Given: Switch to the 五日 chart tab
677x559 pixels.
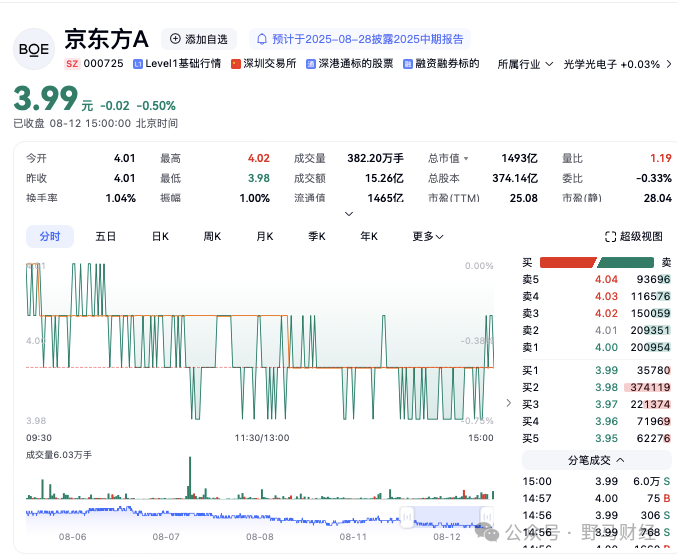Looking at the screenshot, I should (106, 237).
